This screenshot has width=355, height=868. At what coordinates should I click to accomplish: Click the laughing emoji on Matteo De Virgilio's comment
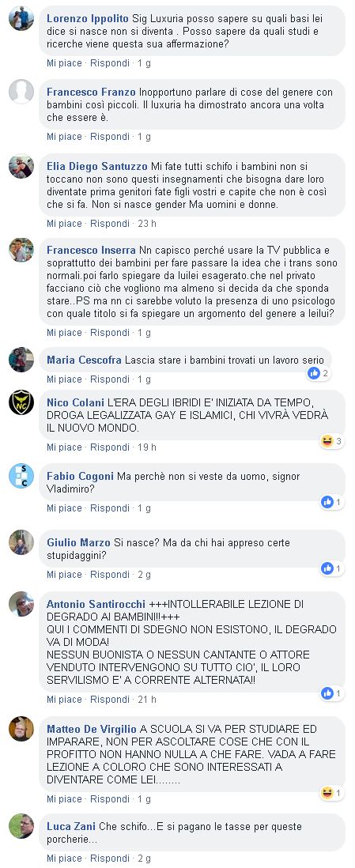pos(327,793)
